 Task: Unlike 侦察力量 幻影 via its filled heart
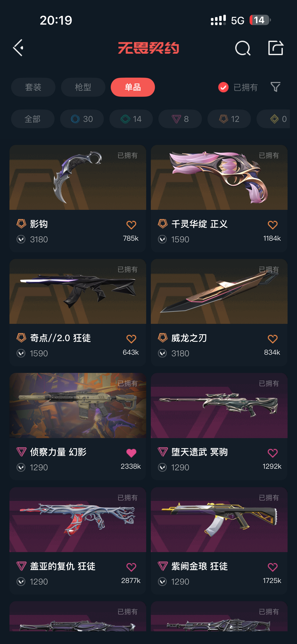tap(131, 453)
